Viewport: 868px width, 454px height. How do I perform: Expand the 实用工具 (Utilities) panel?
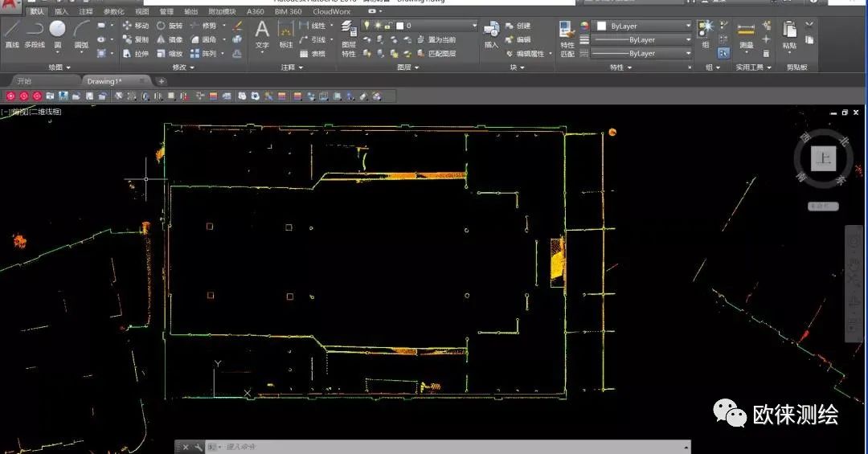(753, 67)
